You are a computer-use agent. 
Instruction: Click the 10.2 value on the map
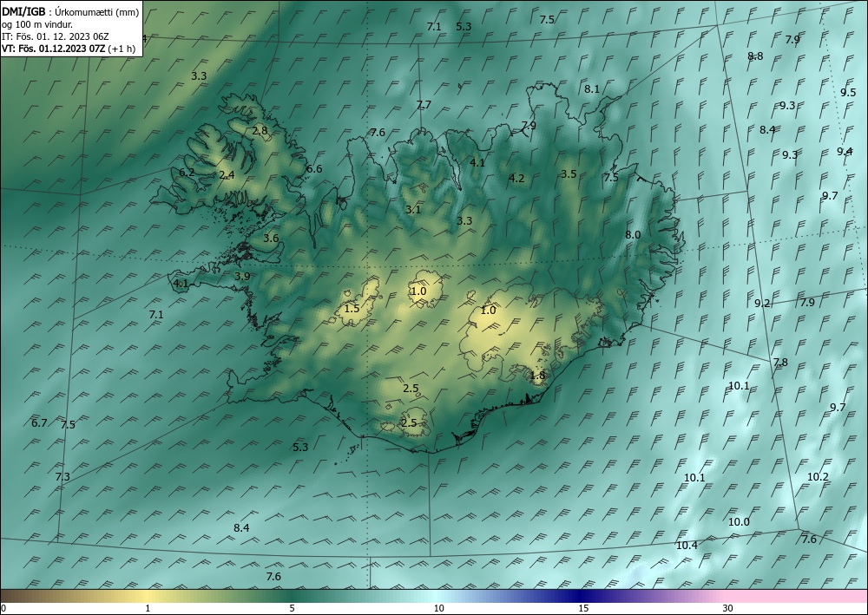(x=818, y=476)
